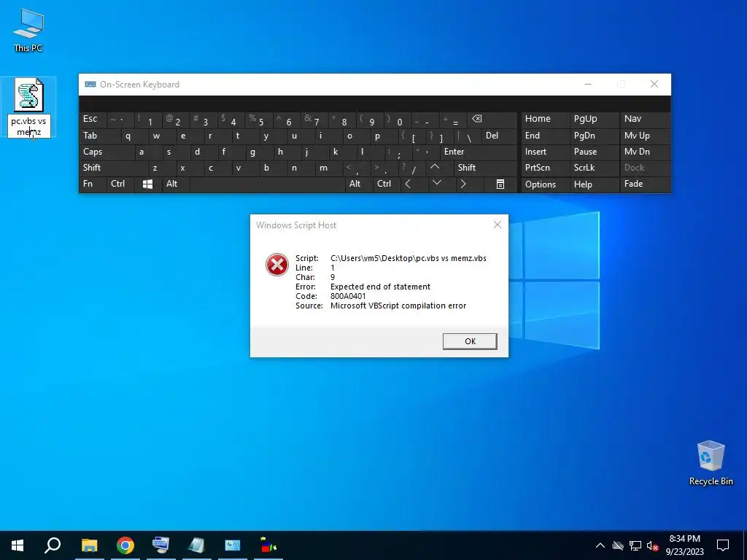The width and height of the screenshot is (747, 560).
Task: Click the Windows Start button
Action: (18, 545)
